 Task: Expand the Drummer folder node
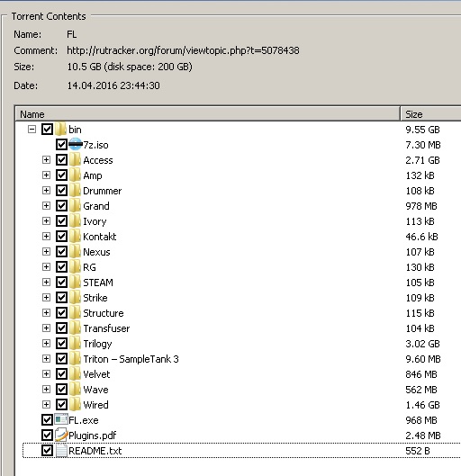pos(46,191)
